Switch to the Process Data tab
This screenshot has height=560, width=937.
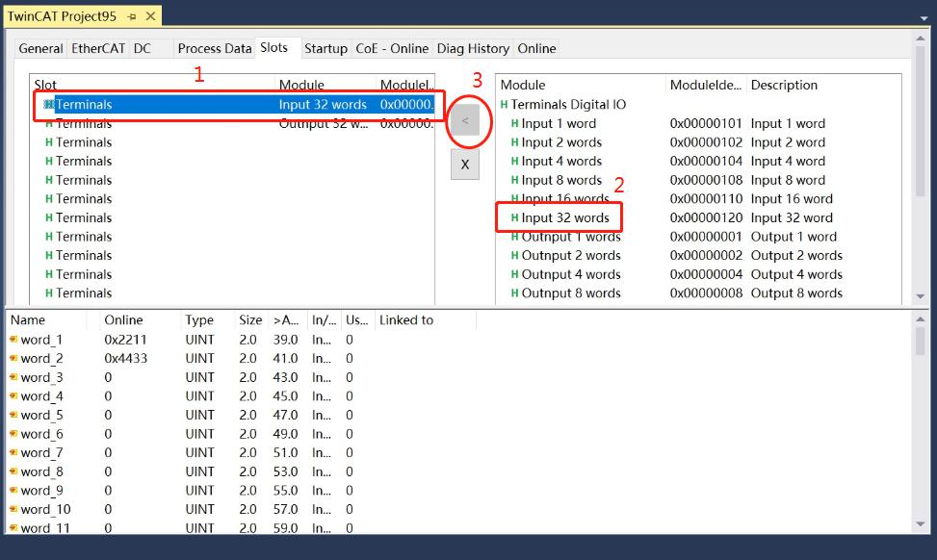click(215, 48)
